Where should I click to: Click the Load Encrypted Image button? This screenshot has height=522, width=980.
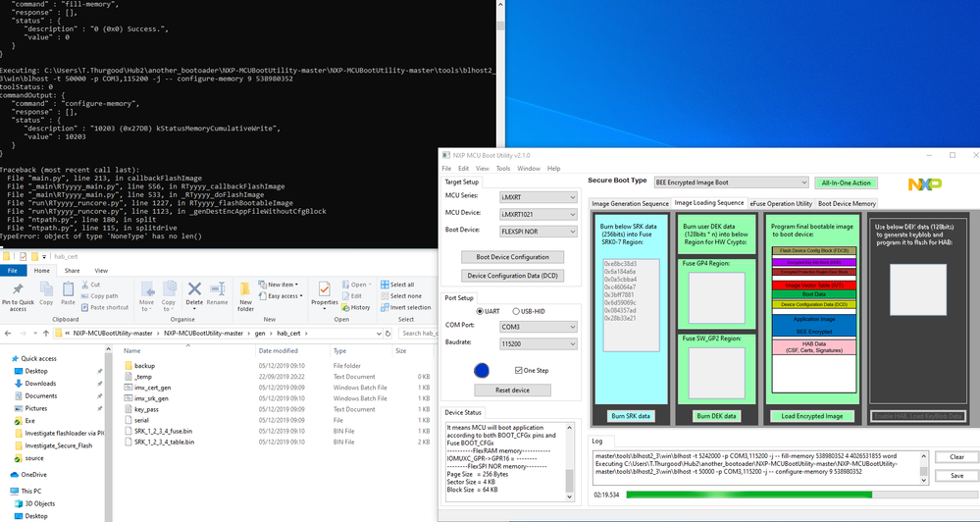click(x=812, y=416)
